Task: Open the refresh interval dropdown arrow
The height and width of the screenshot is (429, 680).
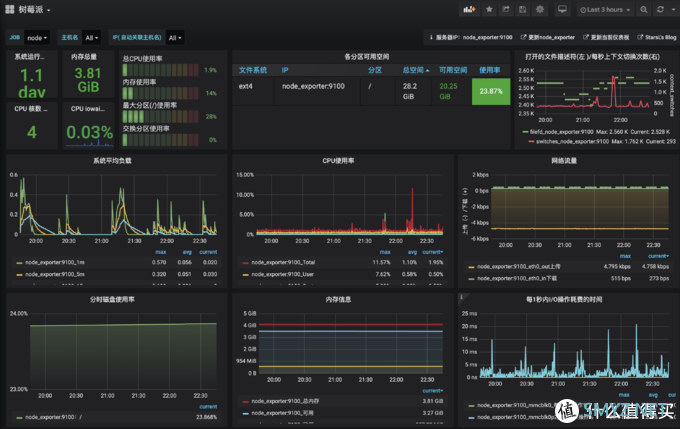Action: [x=673, y=10]
